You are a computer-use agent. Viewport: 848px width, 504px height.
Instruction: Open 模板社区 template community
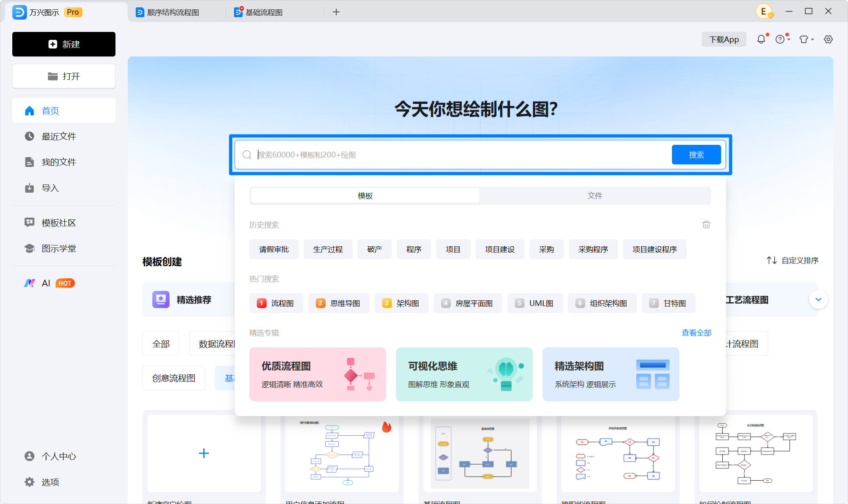coord(64,223)
